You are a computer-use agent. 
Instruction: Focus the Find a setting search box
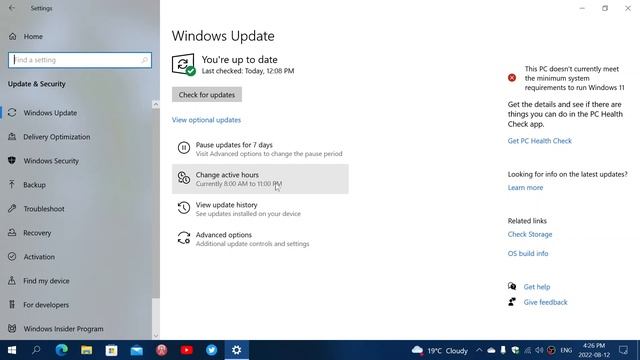tap(80, 60)
